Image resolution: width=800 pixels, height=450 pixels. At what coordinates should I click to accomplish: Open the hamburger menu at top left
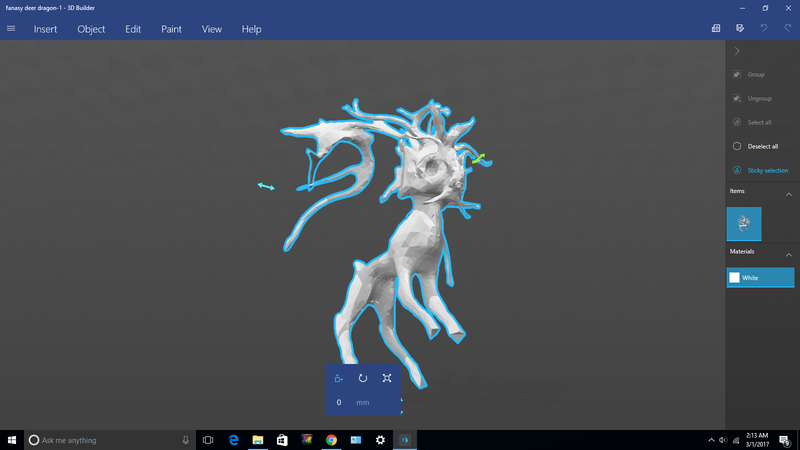(11, 29)
